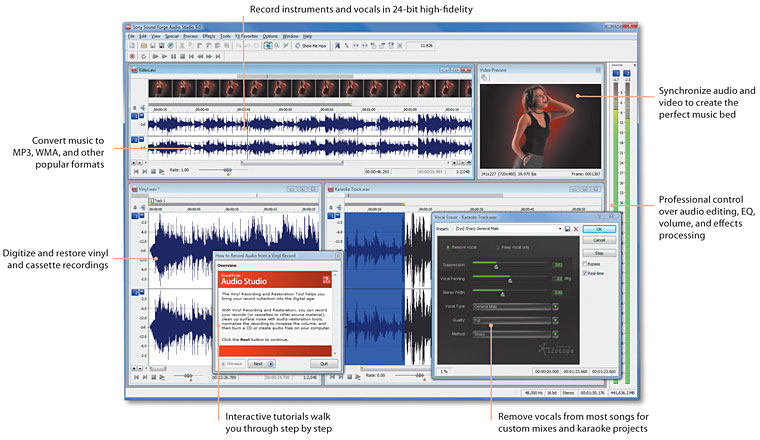Select the Edit tool in the toolbar

pyautogui.click(x=268, y=46)
